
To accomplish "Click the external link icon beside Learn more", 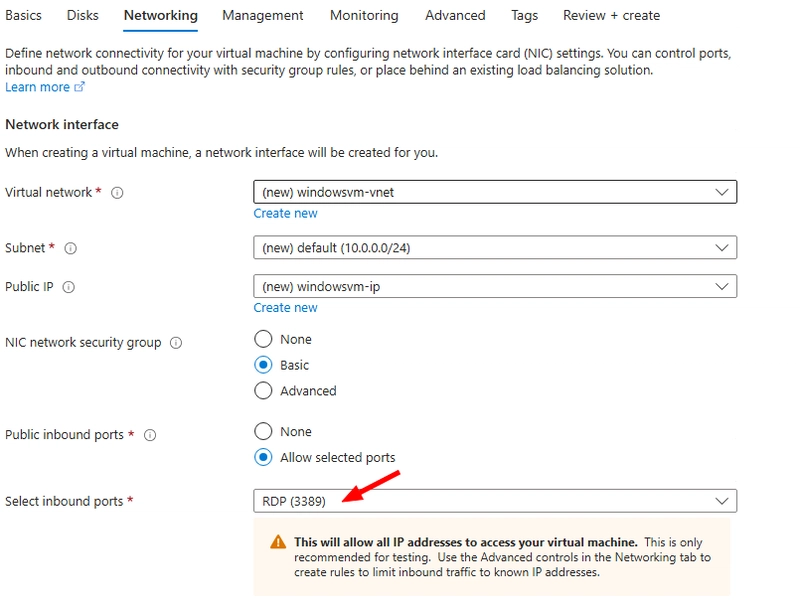I will point(79,87).
